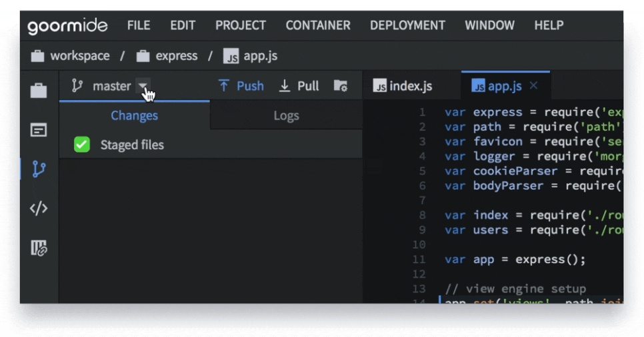The height and width of the screenshot is (337, 644).
Task: Click the Push upload arrow icon
Action: coord(223,86)
